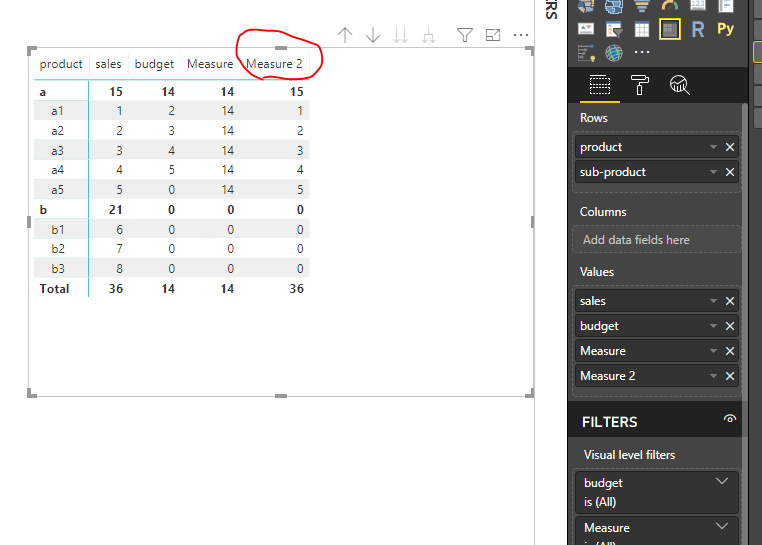
Task: Open dropdown for Measure 2 field in Values
Action: (x=713, y=376)
